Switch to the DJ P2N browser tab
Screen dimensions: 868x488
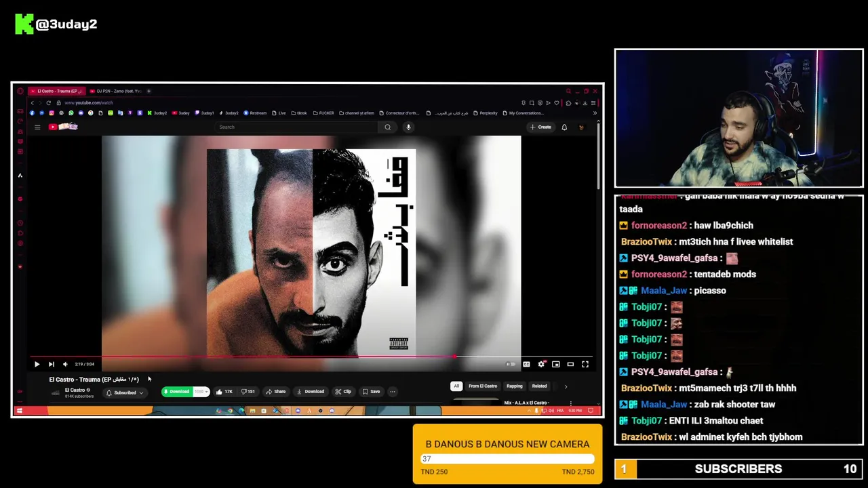[x=115, y=91]
